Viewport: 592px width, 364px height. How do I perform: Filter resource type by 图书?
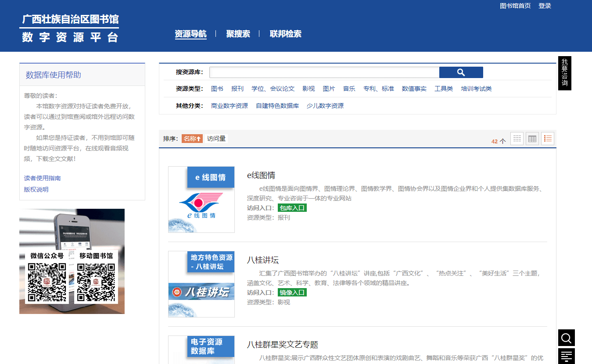point(217,89)
